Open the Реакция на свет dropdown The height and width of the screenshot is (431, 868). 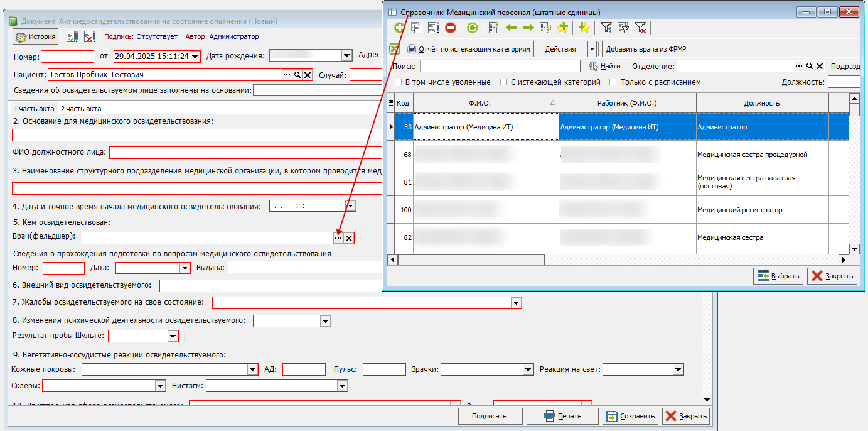pos(678,369)
